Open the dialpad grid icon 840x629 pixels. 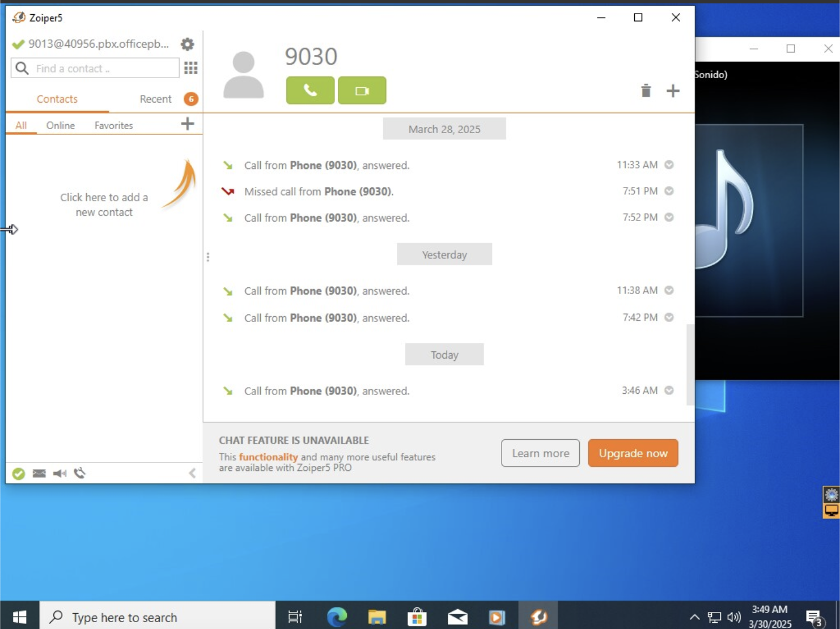click(x=191, y=69)
